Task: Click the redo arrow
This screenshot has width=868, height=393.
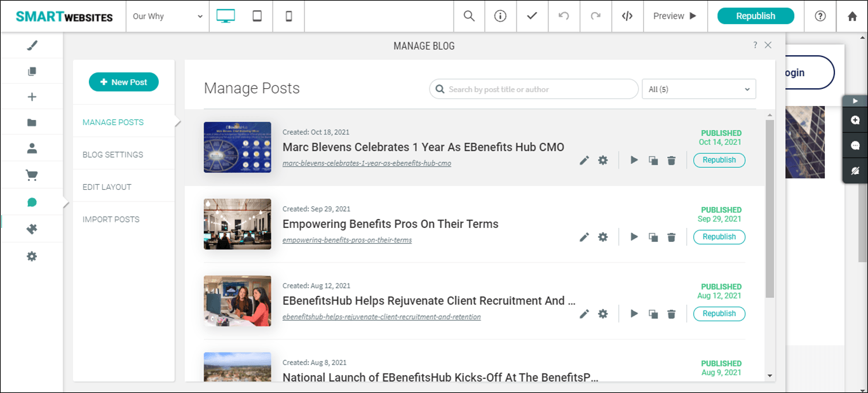Action: tap(595, 16)
